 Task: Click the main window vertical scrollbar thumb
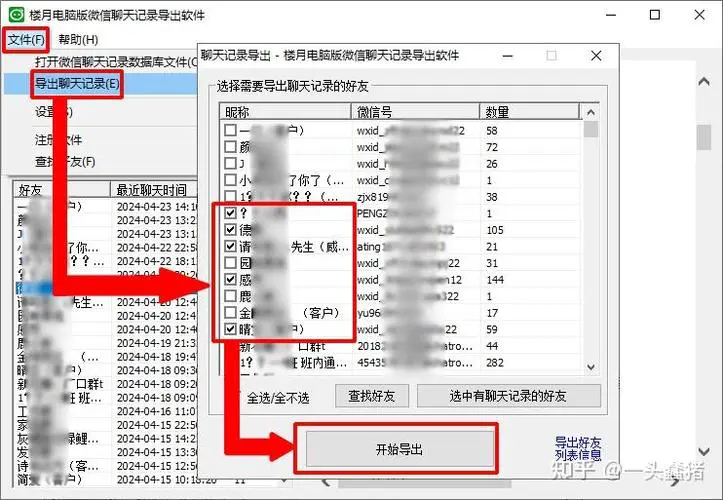(x=704, y=137)
